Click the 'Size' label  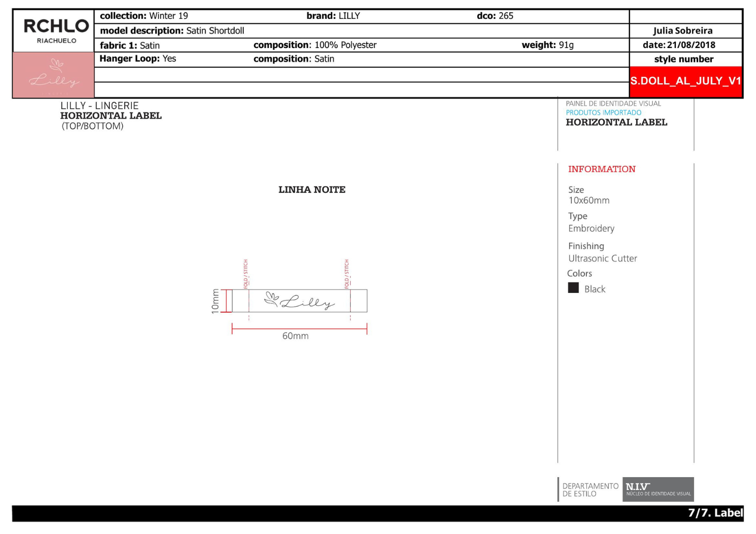(x=576, y=190)
